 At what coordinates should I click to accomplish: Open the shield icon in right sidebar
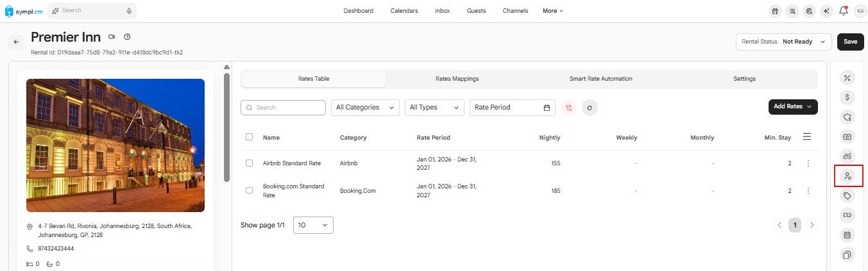coord(847,117)
